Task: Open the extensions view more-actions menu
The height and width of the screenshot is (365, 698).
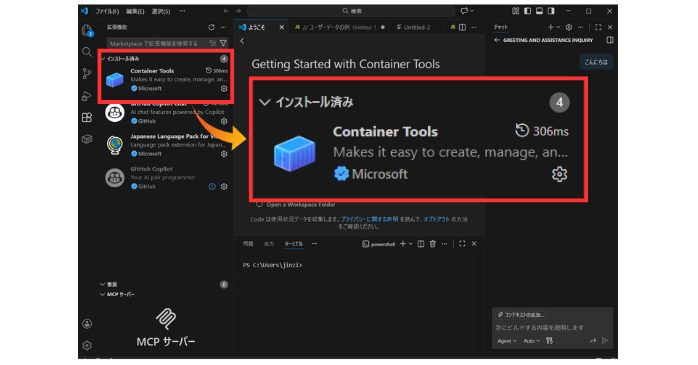Action: 223,28
